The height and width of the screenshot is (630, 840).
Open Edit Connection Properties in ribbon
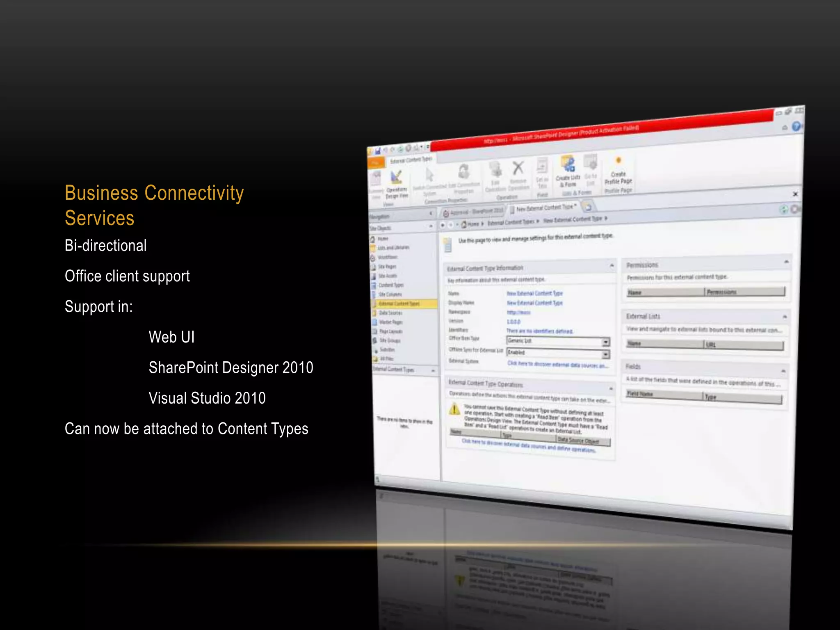464,179
